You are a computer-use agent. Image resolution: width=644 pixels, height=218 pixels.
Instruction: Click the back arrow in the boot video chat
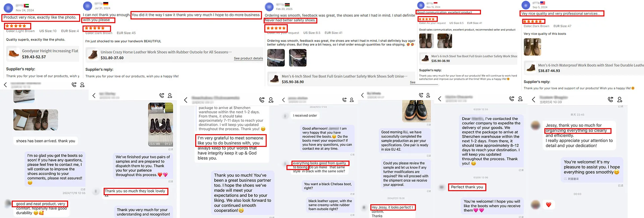click(94, 96)
